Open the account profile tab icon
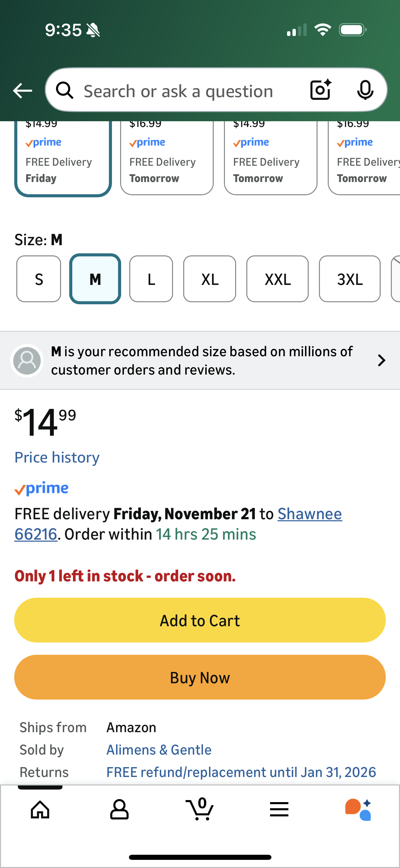The height and width of the screenshot is (868, 400). (119, 810)
